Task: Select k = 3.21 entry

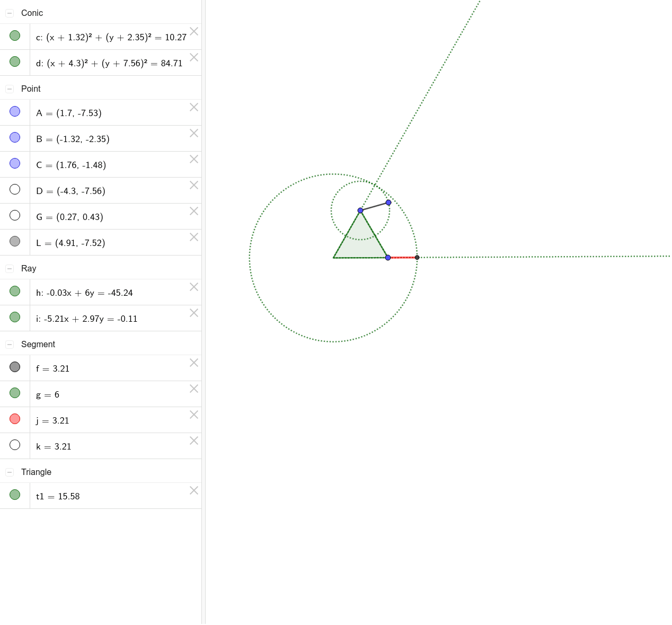Action: (x=54, y=447)
